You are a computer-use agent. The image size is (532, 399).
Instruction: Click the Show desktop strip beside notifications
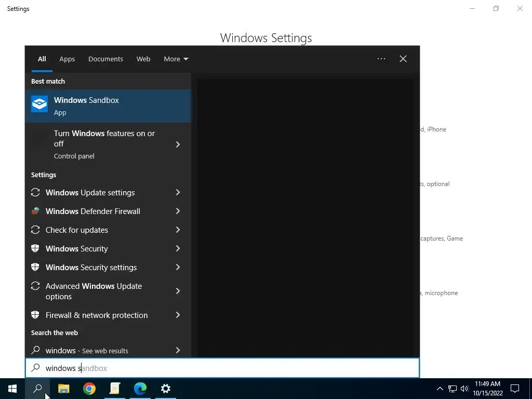530,389
